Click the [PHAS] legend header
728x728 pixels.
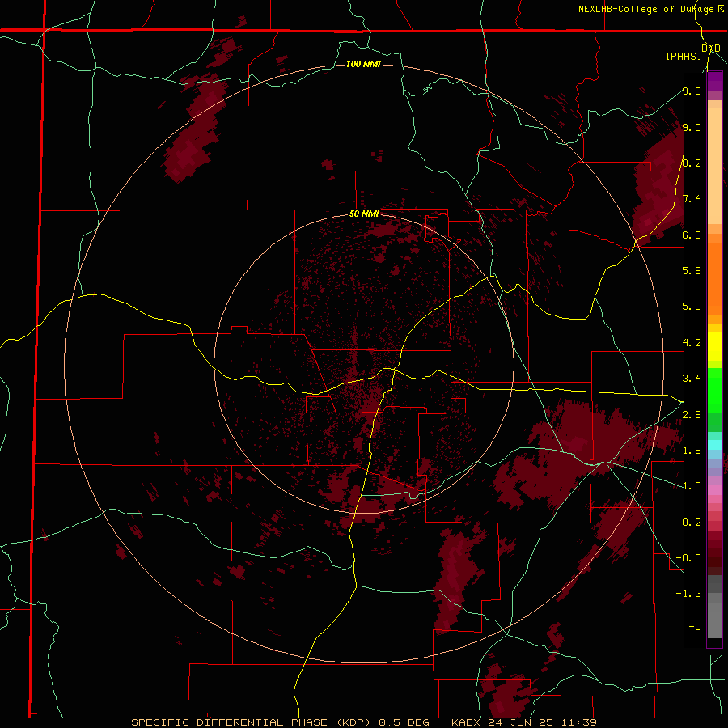click(684, 56)
